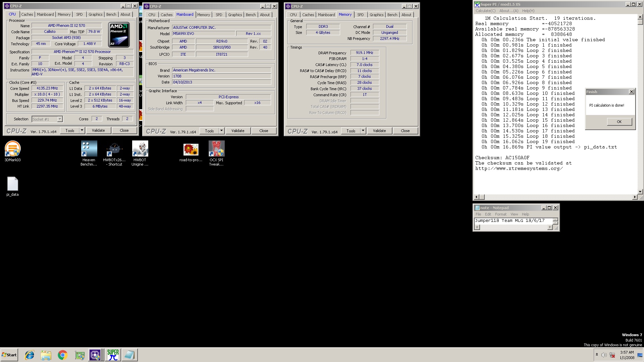The width and height of the screenshot is (644, 362).
Task: Open Tools dropdown arrow in Memory CPU-Z
Action: tap(363, 131)
